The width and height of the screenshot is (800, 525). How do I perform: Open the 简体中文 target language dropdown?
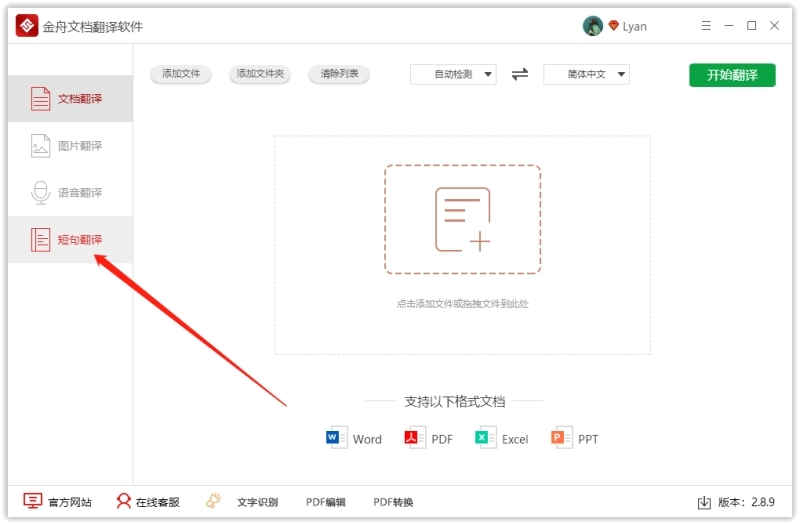tap(586, 74)
